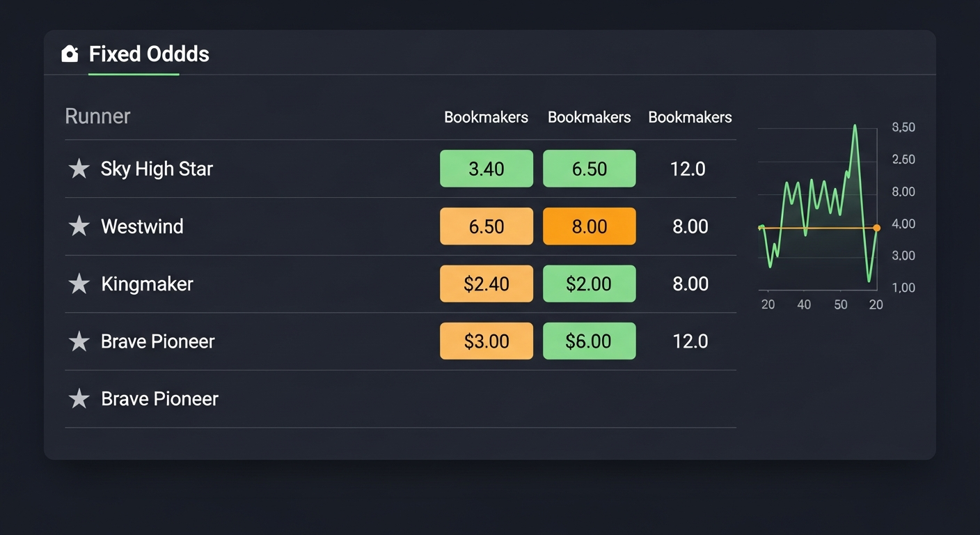
Task: Open the Fixed Odds tab
Action: click(x=149, y=54)
